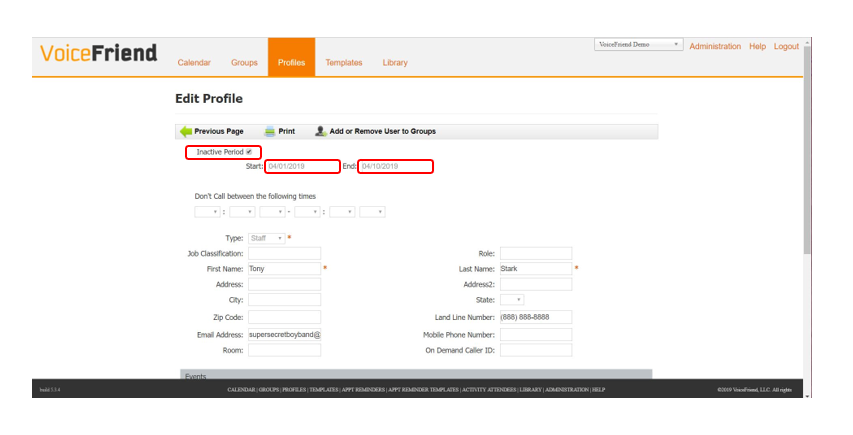This screenshot has width=853, height=435.
Task: Click the user icon for Add or Remove User to Groups
Action: (x=321, y=131)
